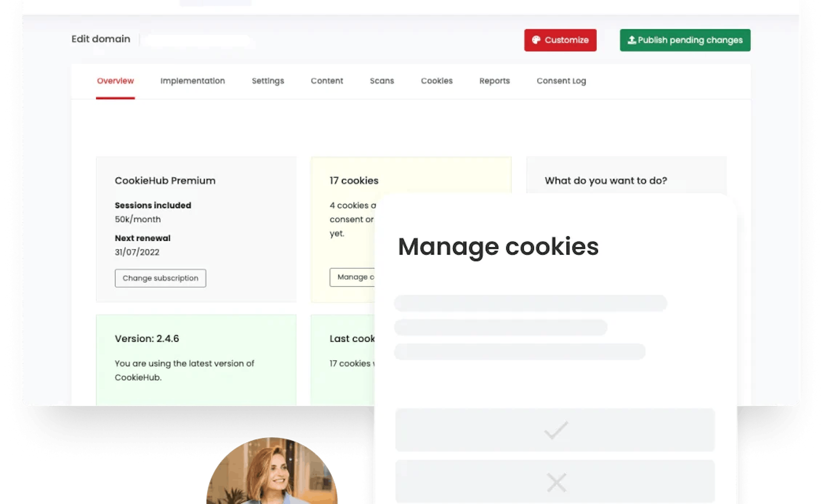The image size is (825, 504).
Task: Click the 17 cookies card heading
Action: 354,181
